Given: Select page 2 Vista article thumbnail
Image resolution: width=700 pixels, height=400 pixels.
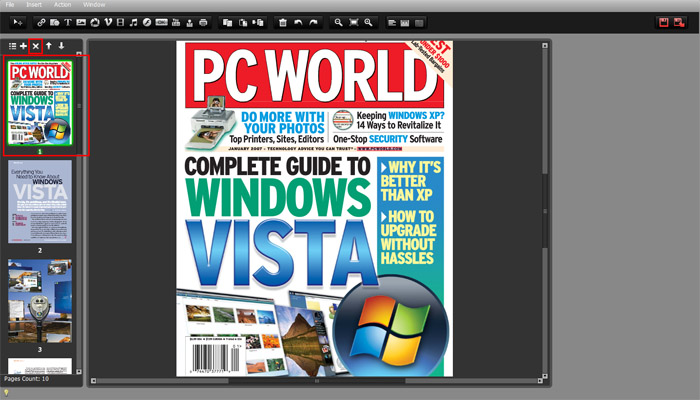Looking at the screenshot, I should [40, 202].
